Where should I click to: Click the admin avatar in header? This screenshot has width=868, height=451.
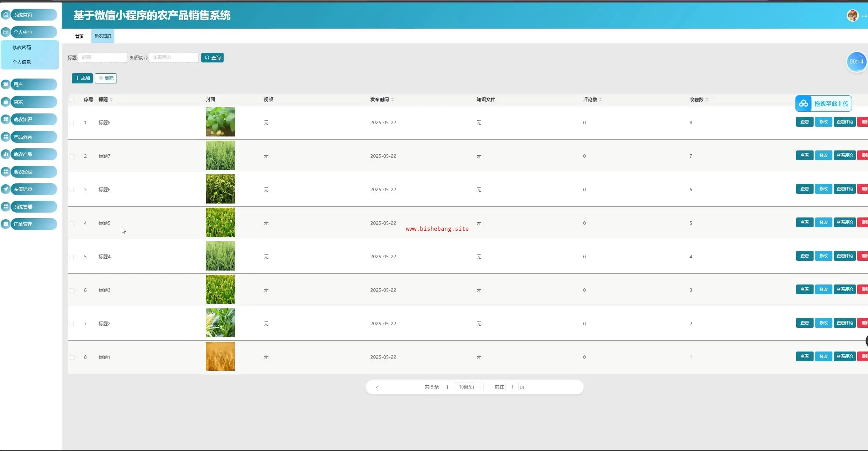(852, 15)
